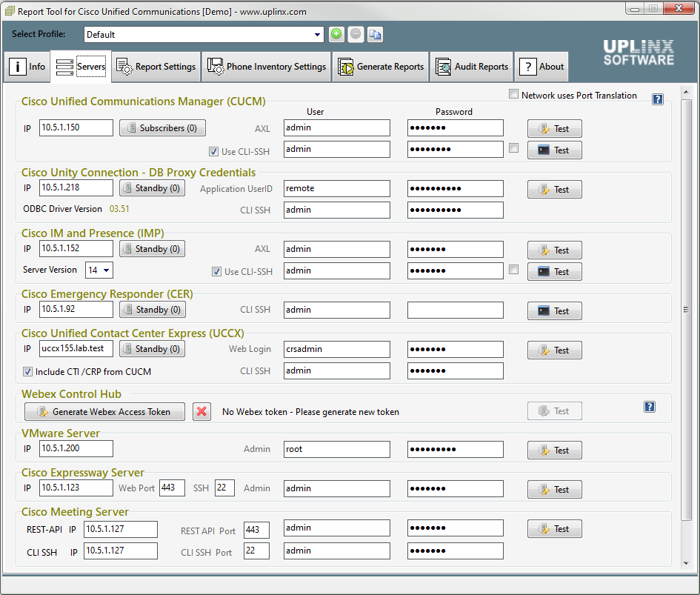The image size is (700, 595).
Task: Open help icon for Webex Control Hub
Action: 650,407
